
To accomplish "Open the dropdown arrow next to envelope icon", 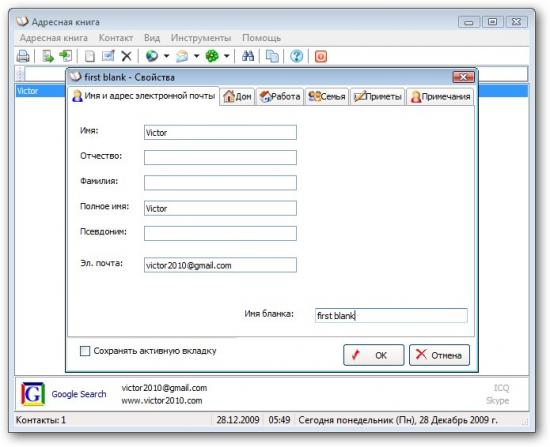I will point(196,56).
